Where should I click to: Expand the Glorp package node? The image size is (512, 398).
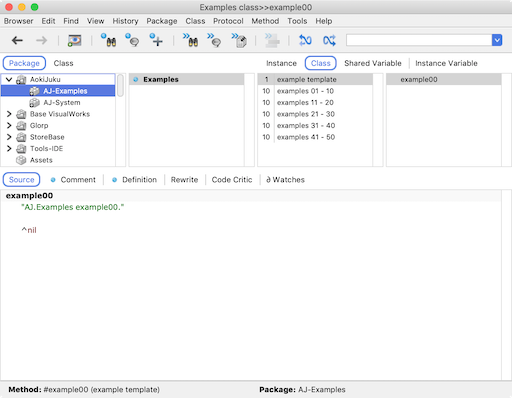coord(9,126)
